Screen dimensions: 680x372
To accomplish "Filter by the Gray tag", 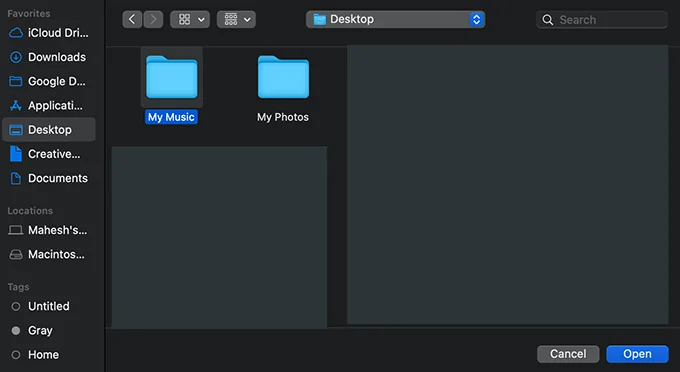I will 49,331.
